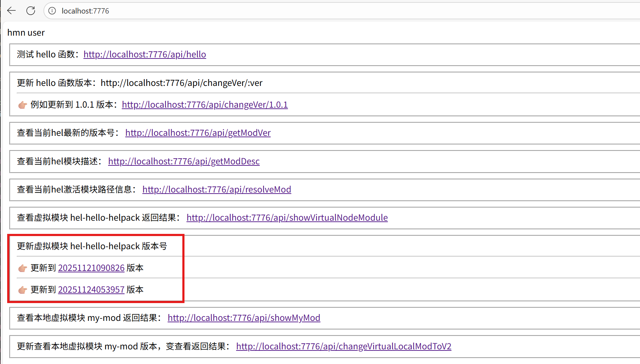Image resolution: width=640 pixels, height=364 pixels.
Task: Click the site info icon in address bar
Action: pos(52,11)
